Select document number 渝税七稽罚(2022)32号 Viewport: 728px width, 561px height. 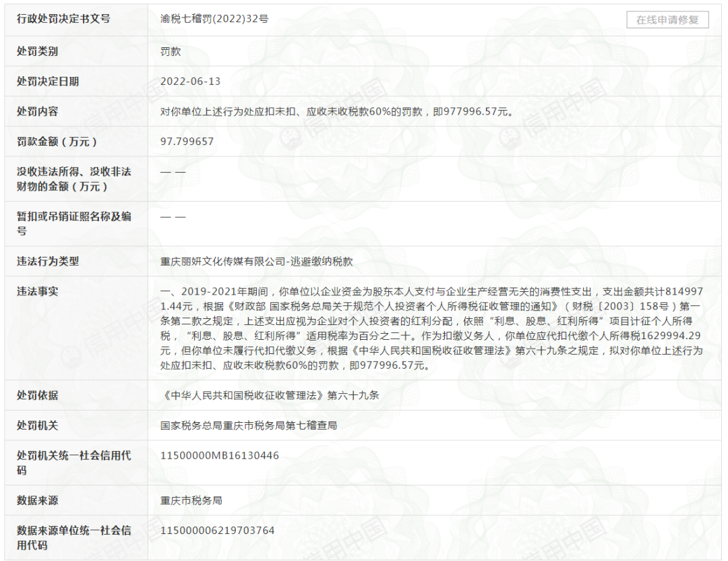click(214, 19)
